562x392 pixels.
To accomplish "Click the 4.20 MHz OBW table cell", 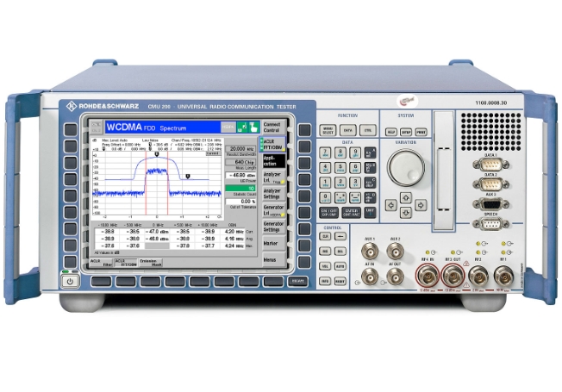I will tap(234, 232).
